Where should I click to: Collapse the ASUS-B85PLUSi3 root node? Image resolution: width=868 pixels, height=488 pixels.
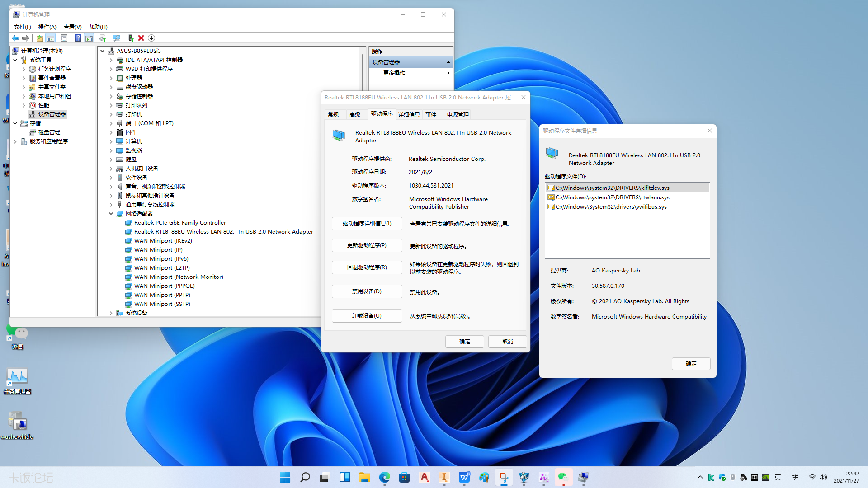[x=103, y=51]
